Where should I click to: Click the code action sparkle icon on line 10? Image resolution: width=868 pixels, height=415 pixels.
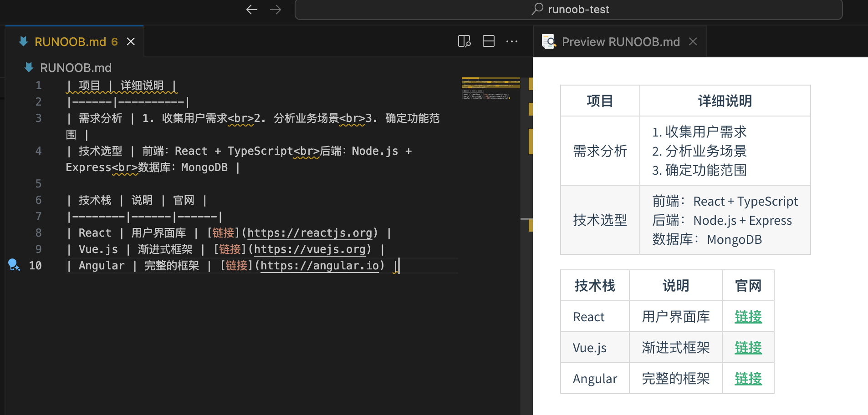pos(14,265)
